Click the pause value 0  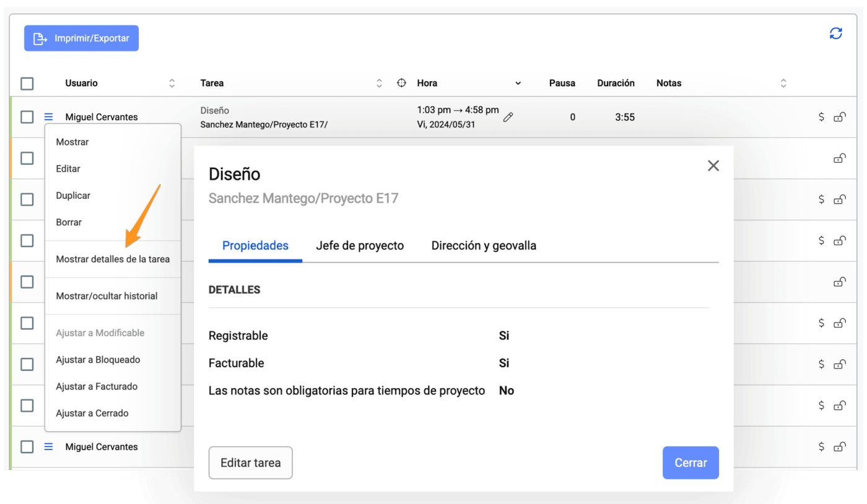[x=572, y=117]
